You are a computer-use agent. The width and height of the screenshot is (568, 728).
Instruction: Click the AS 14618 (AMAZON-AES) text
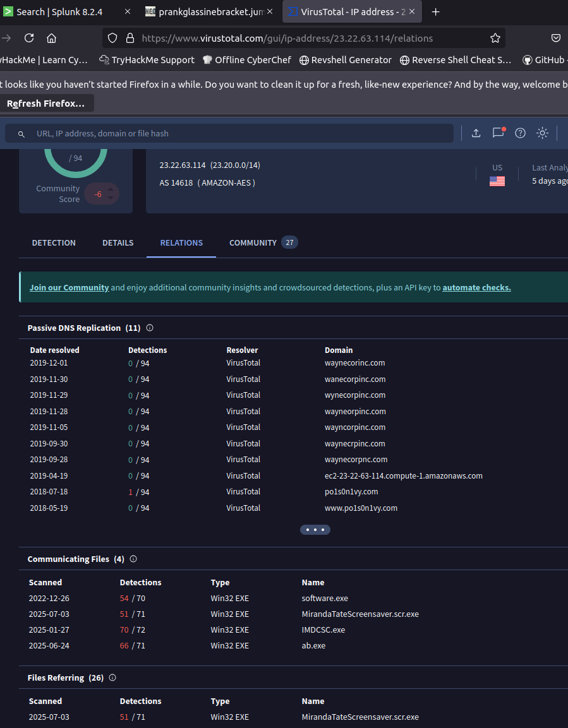(207, 183)
